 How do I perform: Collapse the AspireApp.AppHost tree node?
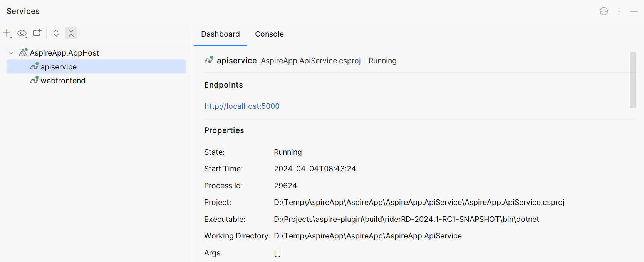[x=11, y=53]
